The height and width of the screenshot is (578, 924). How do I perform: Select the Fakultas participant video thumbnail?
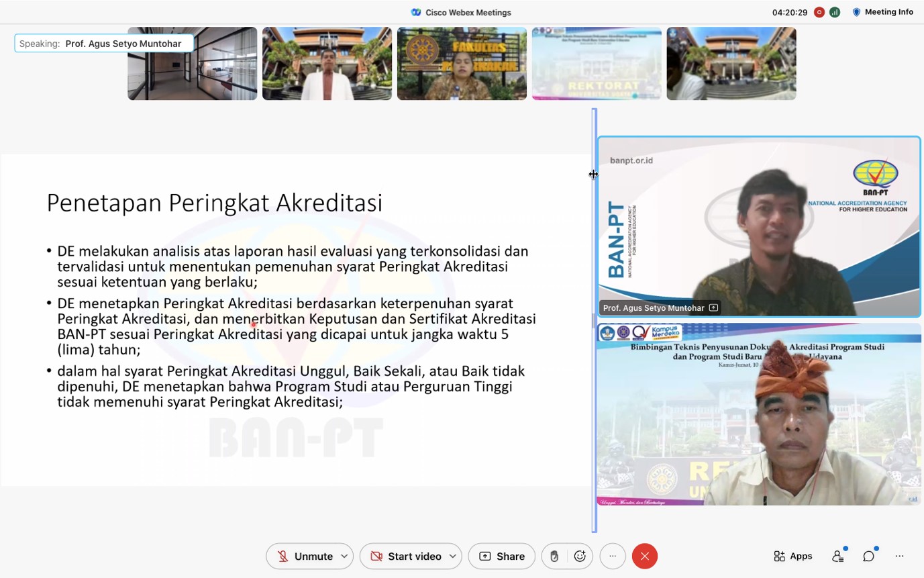click(462, 64)
